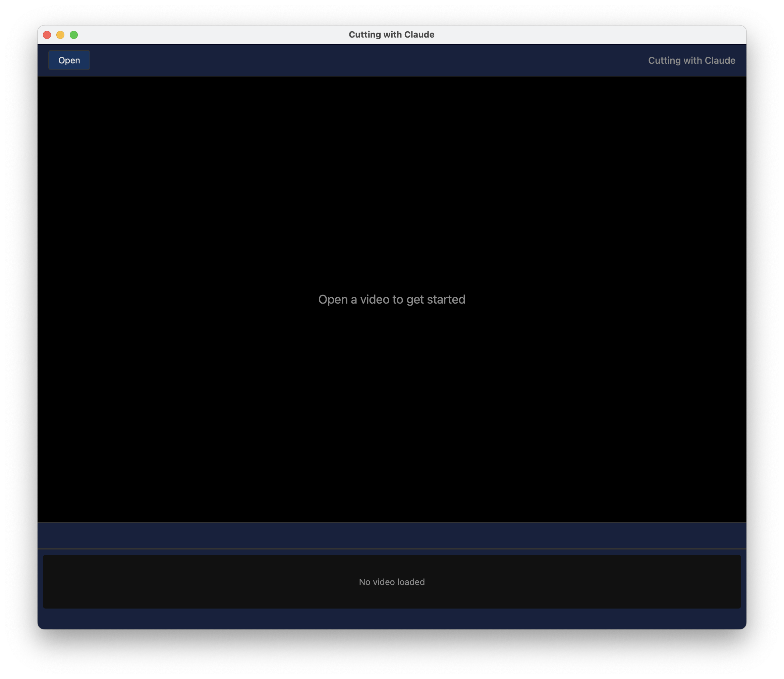
Task: Click the No video loaded timeline strip
Action: pyautogui.click(x=392, y=582)
